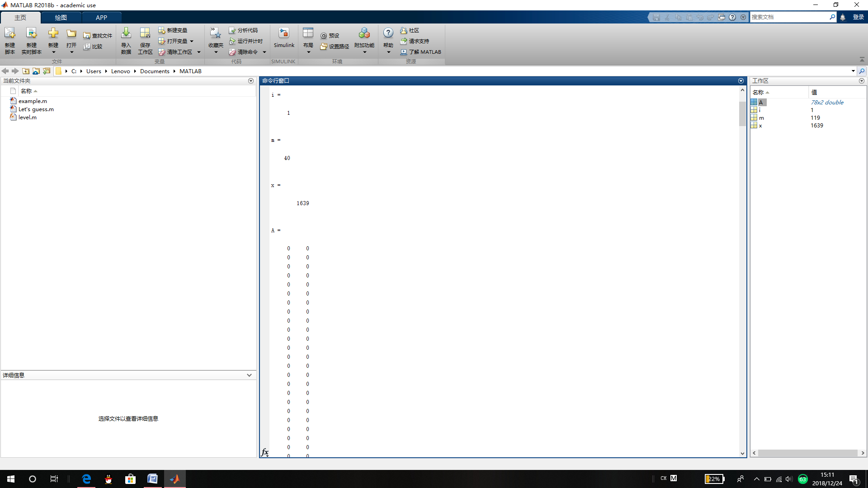Image resolution: width=868 pixels, height=488 pixels.
Task: Expand the Clear Workspace (清除工作区) dropdown arrow
Action: tap(199, 52)
